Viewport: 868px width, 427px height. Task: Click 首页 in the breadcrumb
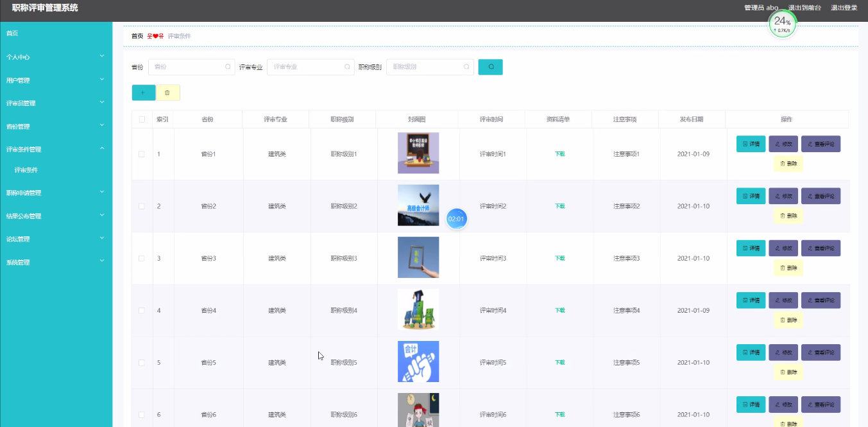[137, 36]
